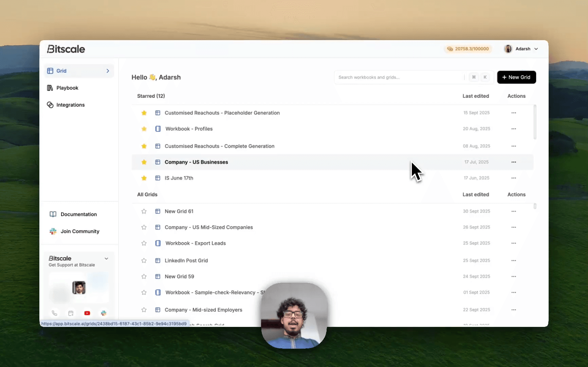Click the presenter webcam bubble
588x367 pixels.
294,316
